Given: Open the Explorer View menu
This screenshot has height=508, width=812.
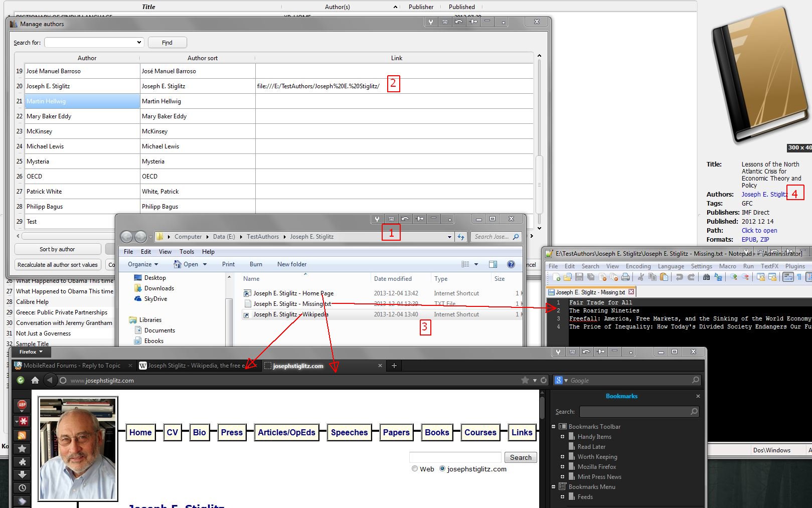Looking at the screenshot, I should (x=165, y=252).
